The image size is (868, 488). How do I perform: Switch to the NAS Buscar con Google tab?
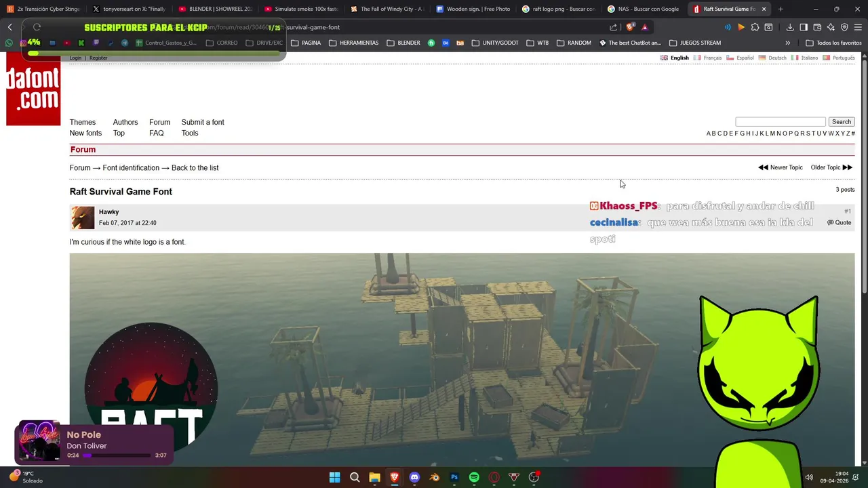(x=644, y=9)
